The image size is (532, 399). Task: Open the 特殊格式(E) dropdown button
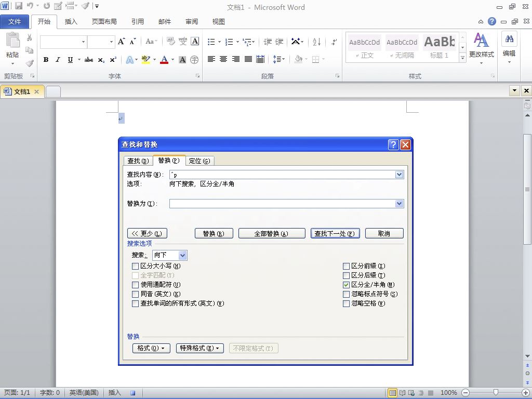point(200,348)
